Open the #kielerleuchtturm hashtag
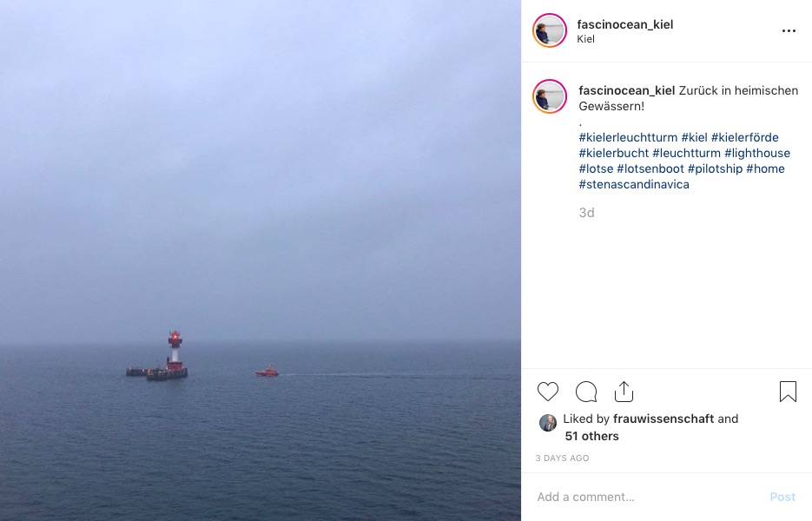This screenshot has width=812, height=521. pos(628,137)
